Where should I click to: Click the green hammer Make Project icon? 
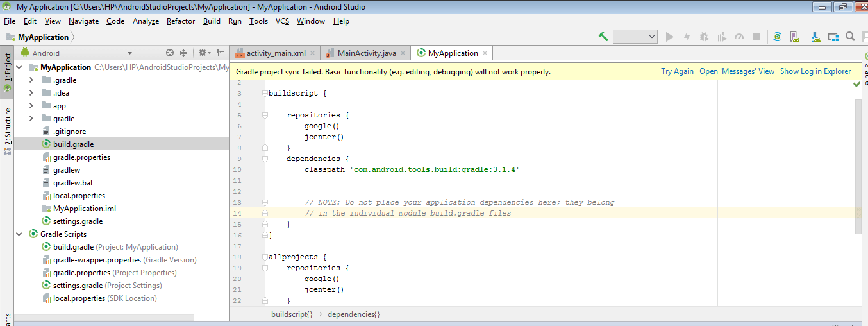[603, 37]
